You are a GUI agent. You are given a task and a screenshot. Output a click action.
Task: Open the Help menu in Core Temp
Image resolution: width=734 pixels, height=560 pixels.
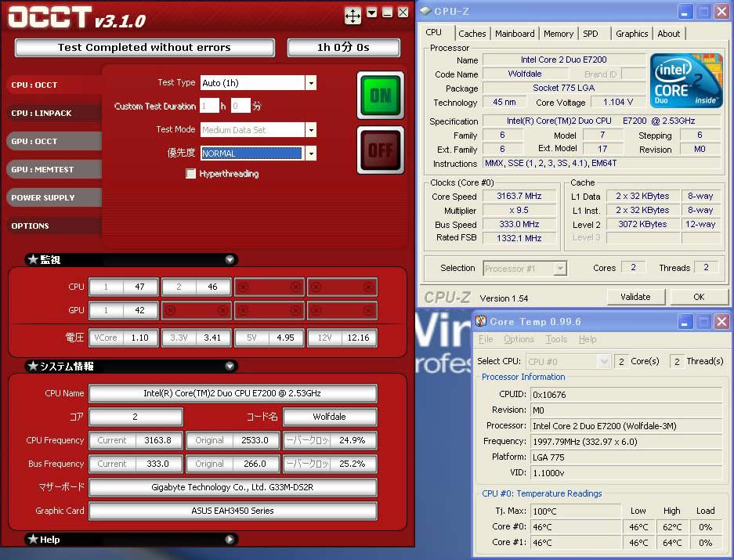(x=587, y=339)
